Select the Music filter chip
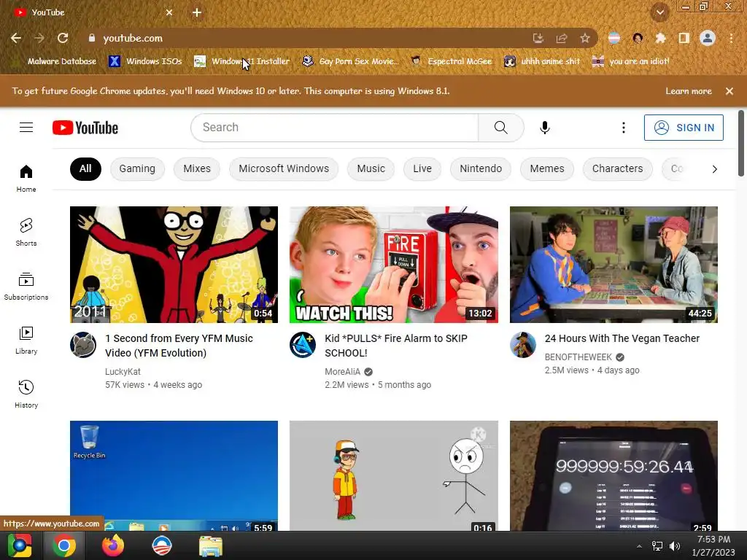Image resolution: width=747 pixels, height=560 pixels. (x=371, y=169)
